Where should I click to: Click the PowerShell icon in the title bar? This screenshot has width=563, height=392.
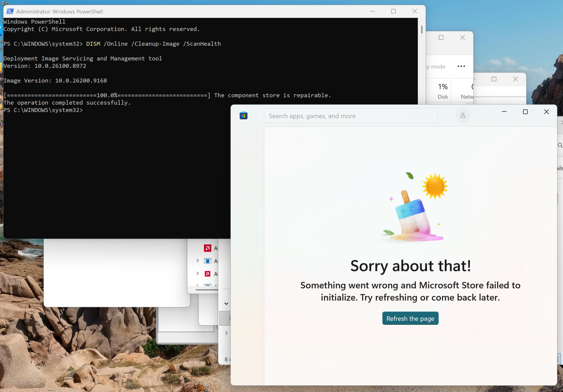click(x=10, y=11)
